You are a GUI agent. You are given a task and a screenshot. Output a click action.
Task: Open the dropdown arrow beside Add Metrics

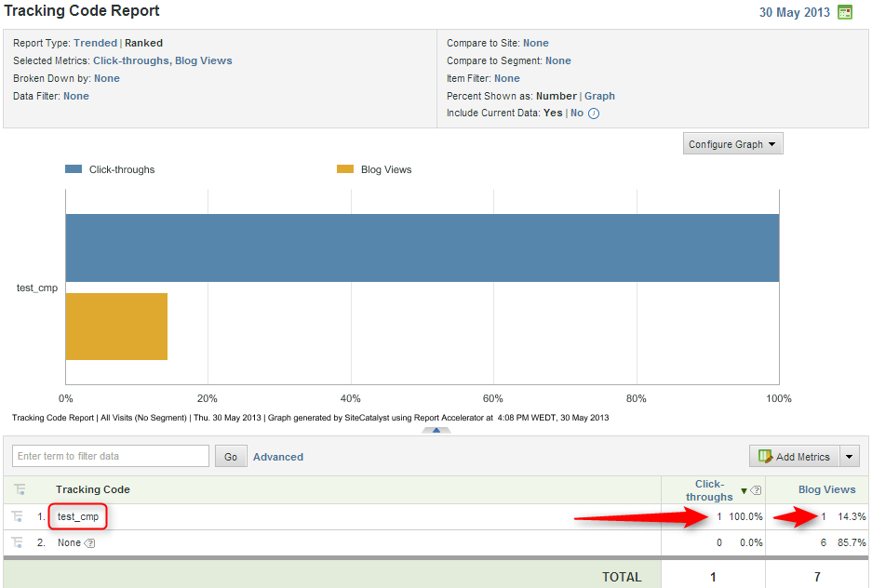click(851, 457)
